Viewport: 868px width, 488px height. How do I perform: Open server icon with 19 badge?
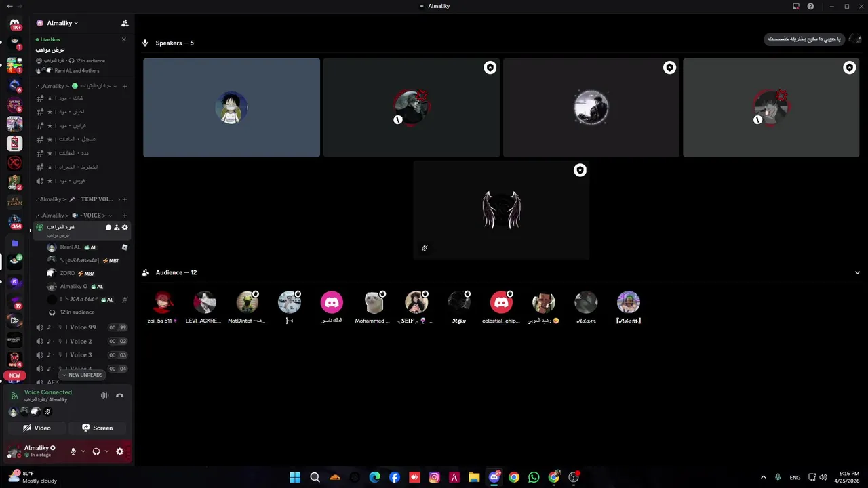click(15, 300)
